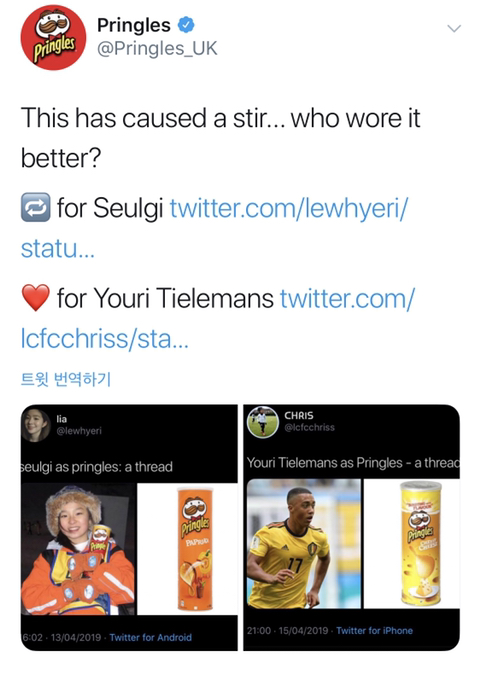Select the @lewhyeri handle in the left image

(79, 430)
